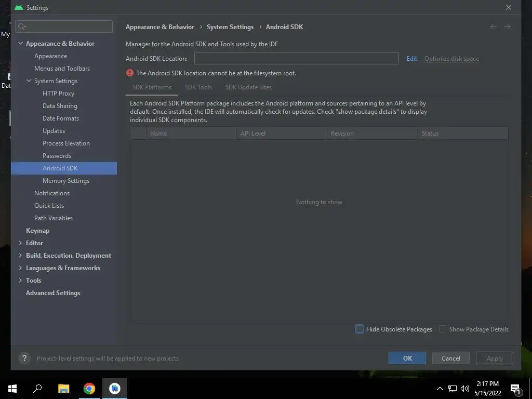Open network status tray icon

tap(453, 389)
